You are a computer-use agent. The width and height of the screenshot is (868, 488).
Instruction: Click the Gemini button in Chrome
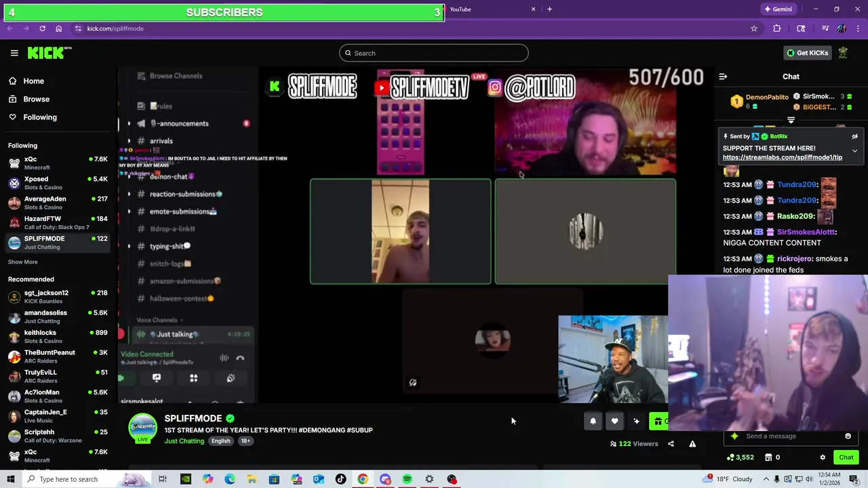pyautogui.click(x=778, y=9)
